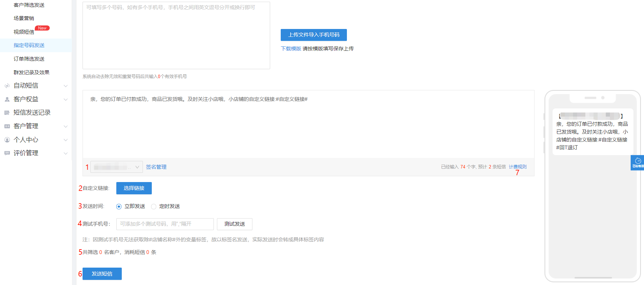The width and height of the screenshot is (644, 285).
Task: Click the 发送短信 button
Action: point(102,274)
